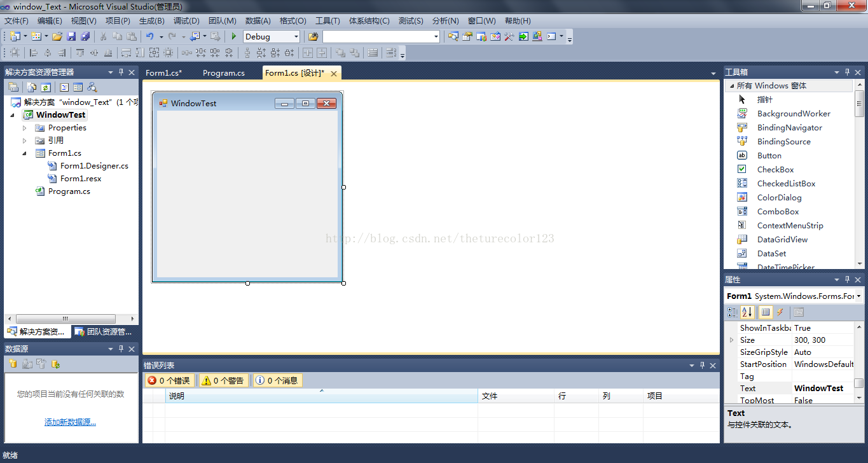The image size is (868, 463).
Task: Open the Toolbox hammer-and-wrench toolbar icon
Action: 509,36
